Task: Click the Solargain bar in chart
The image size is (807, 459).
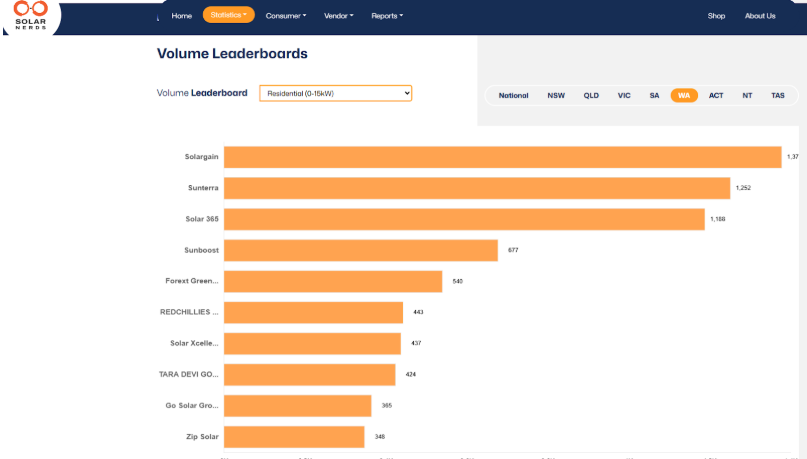Action: pyautogui.click(x=503, y=157)
